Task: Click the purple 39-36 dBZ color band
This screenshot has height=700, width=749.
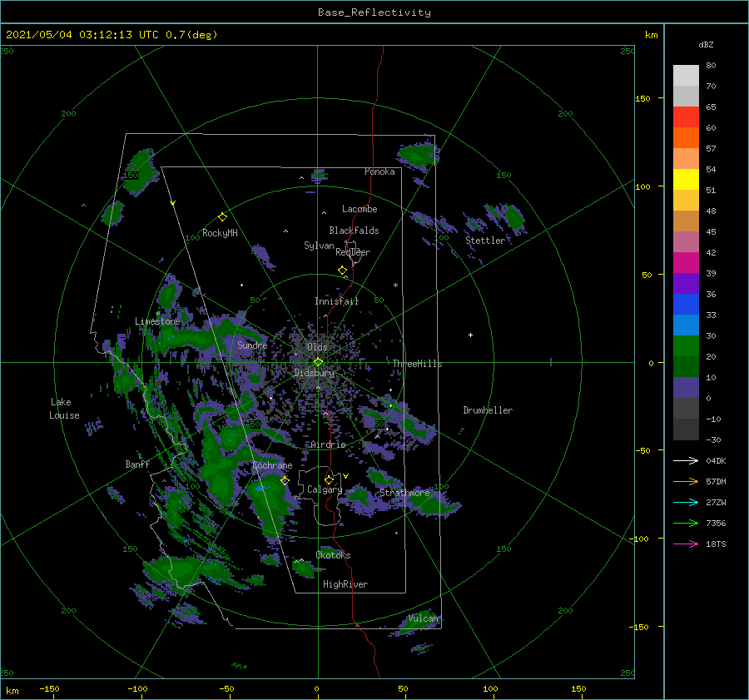Action: 686,283
